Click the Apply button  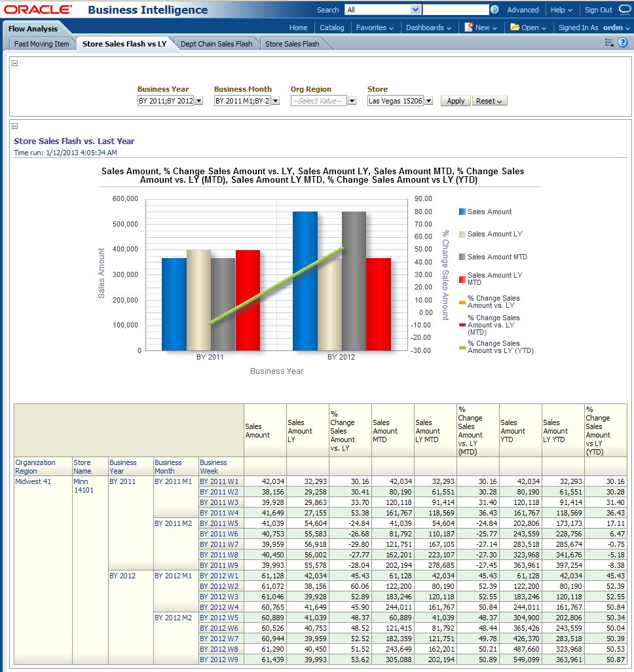point(455,101)
